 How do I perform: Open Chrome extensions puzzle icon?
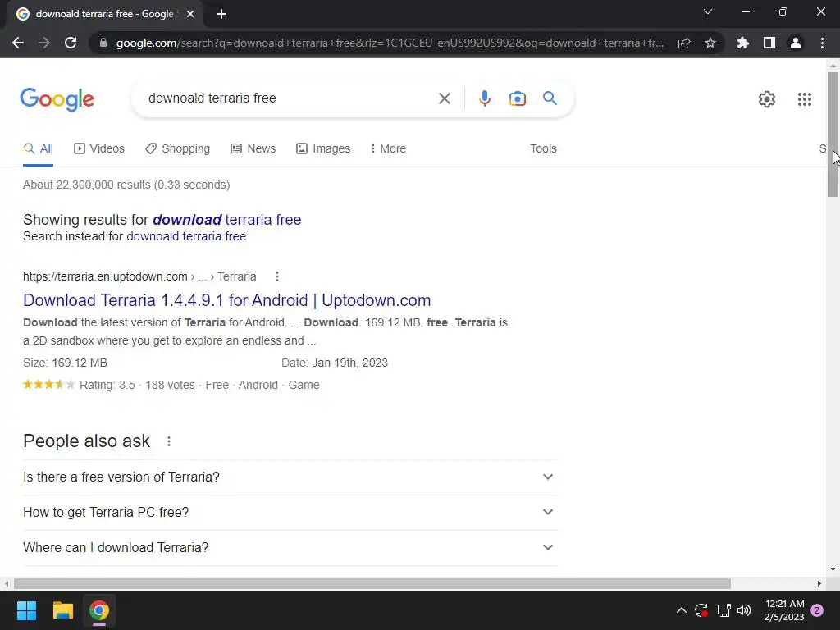[x=743, y=43]
